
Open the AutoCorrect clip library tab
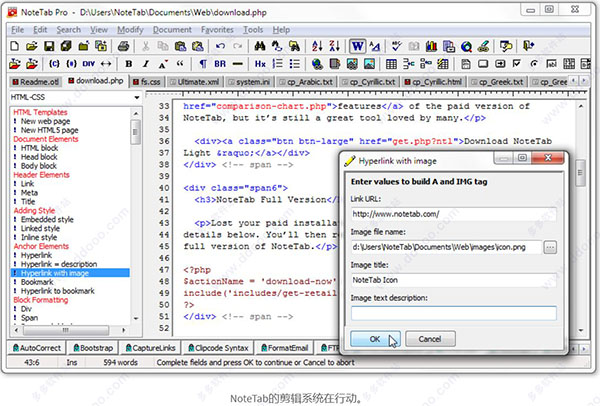tap(37, 348)
